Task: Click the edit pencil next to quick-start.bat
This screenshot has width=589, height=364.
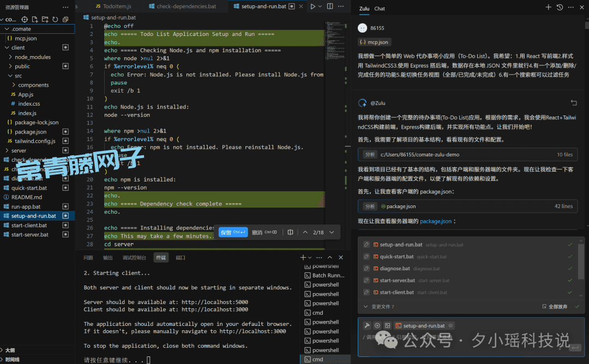Action: 366,257
